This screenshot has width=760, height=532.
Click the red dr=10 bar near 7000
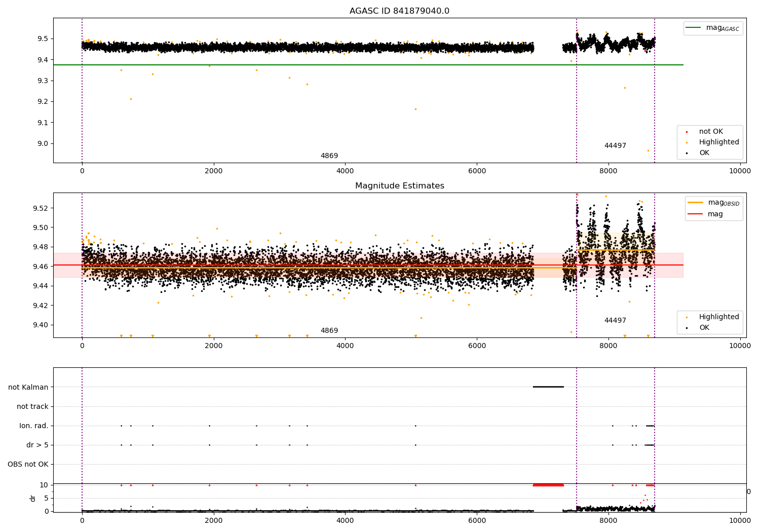click(548, 485)
